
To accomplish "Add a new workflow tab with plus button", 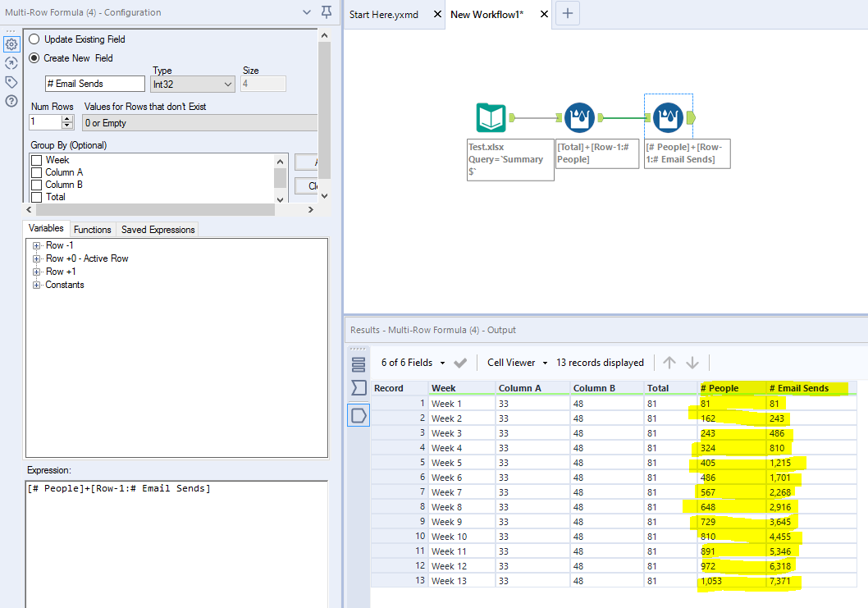I will [x=568, y=13].
